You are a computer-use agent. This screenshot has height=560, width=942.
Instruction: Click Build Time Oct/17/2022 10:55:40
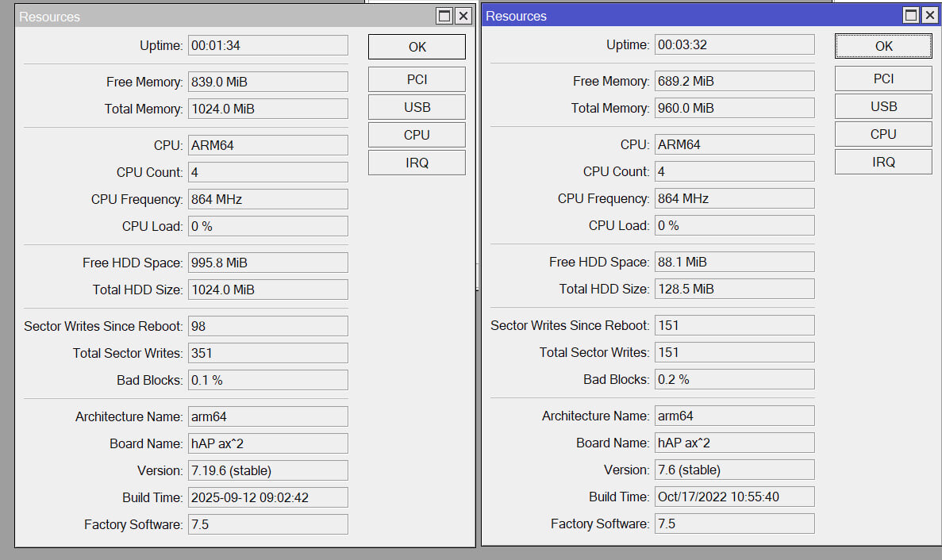click(x=735, y=497)
